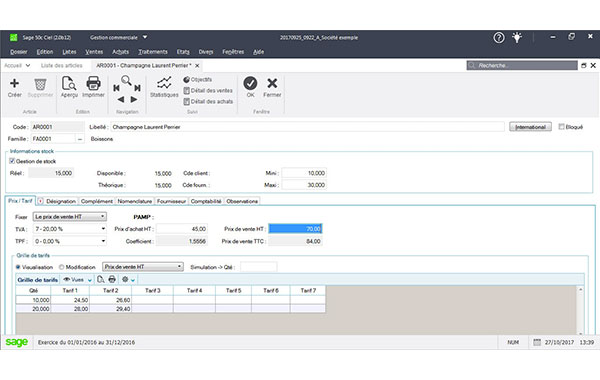The width and height of the screenshot is (600, 380).
Task: Open the TVA rate dropdown
Action: 70,229
